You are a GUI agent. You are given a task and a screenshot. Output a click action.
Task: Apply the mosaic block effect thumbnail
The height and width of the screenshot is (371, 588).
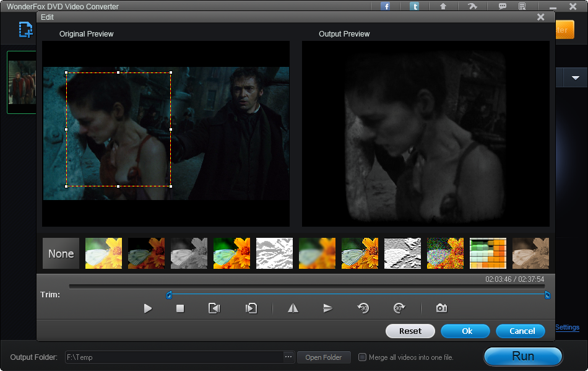point(488,253)
